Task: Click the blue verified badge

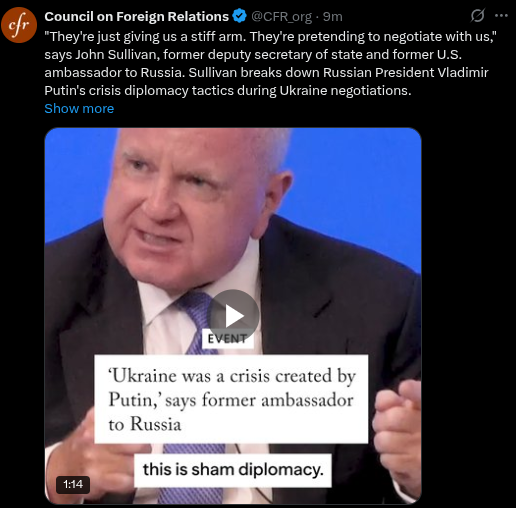Action: (x=239, y=16)
